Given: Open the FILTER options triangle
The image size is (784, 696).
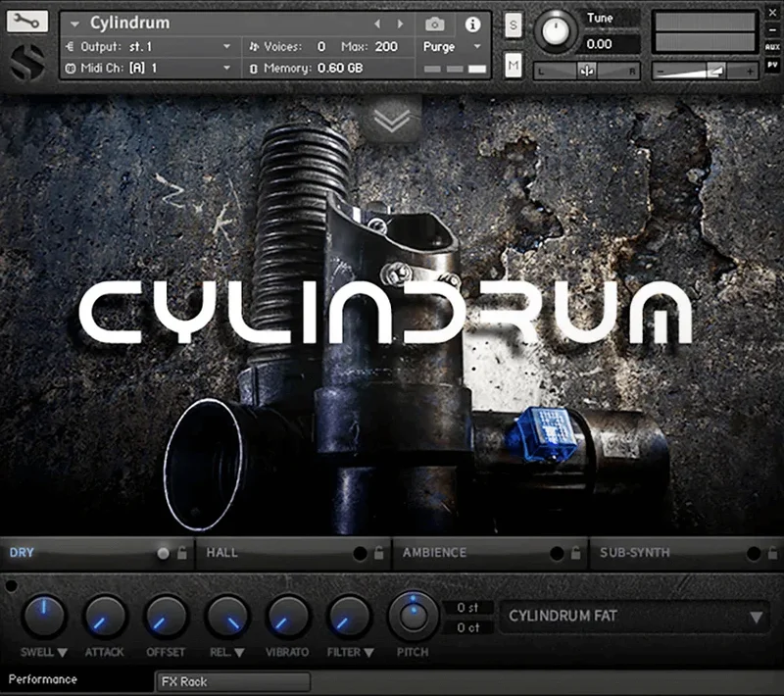Looking at the screenshot, I should (368, 653).
